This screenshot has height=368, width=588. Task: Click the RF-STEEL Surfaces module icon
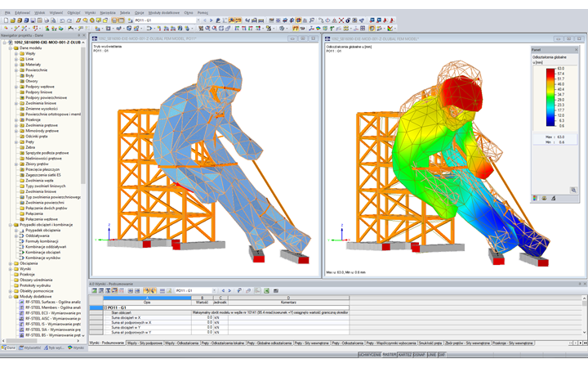click(22, 302)
